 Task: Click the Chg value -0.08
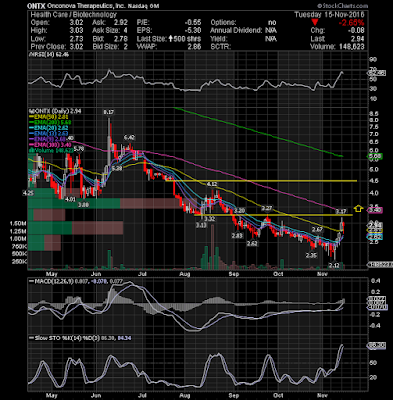(x=356, y=31)
